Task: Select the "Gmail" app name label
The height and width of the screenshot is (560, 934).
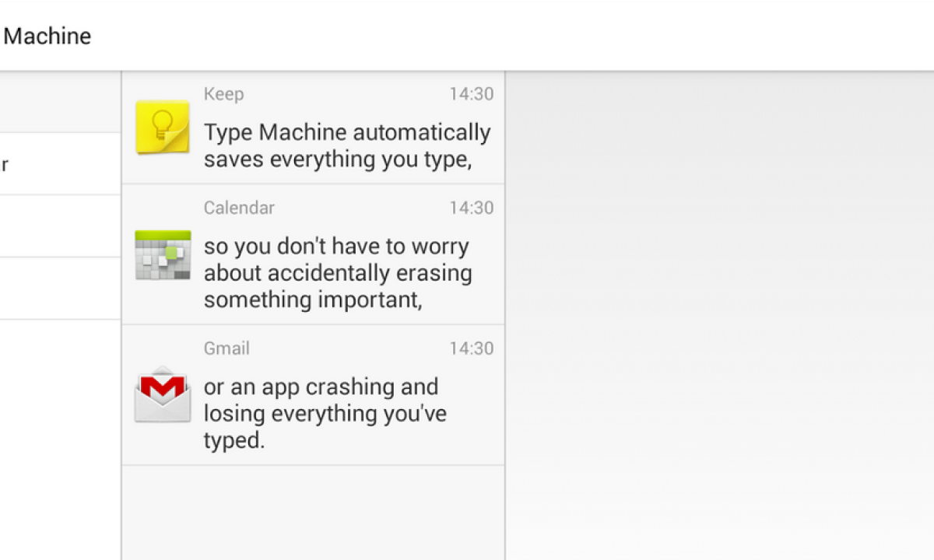Action: point(226,348)
